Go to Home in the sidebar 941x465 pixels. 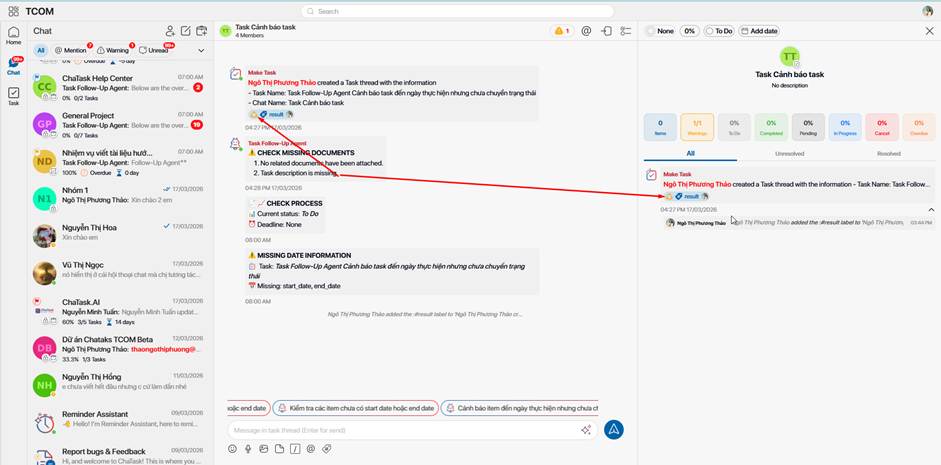13,35
